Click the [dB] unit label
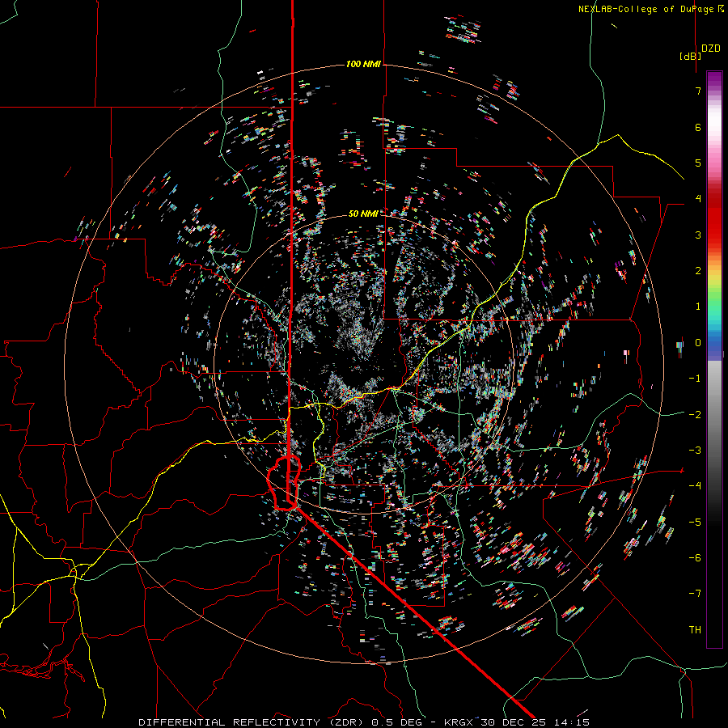728x728 pixels. click(x=691, y=56)
